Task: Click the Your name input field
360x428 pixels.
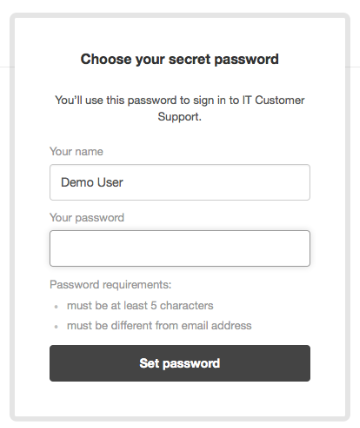Action: 180,182
